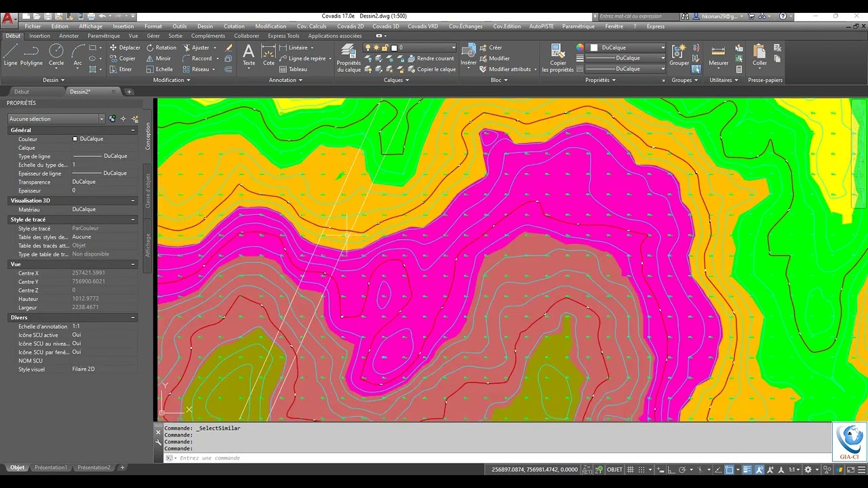
Task: Select the Polyligne tool
Action: [x=31, y=56]
